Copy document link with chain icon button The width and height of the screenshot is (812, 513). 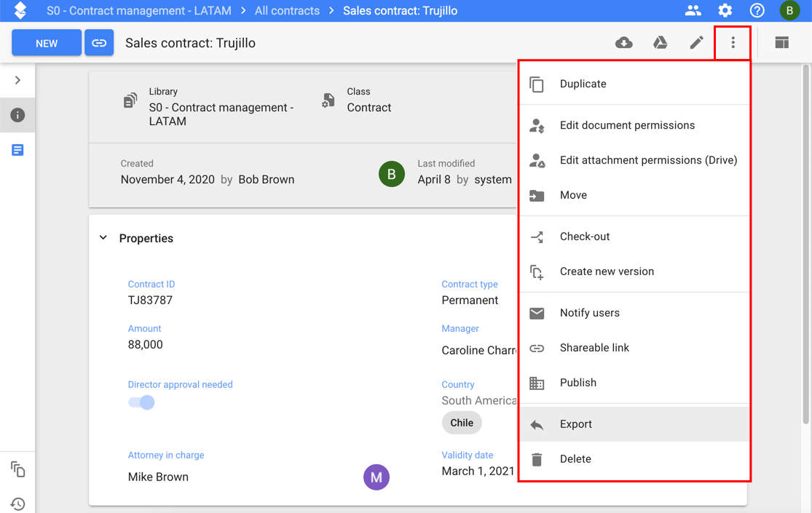pyautogui.click(x=99, y=43)
